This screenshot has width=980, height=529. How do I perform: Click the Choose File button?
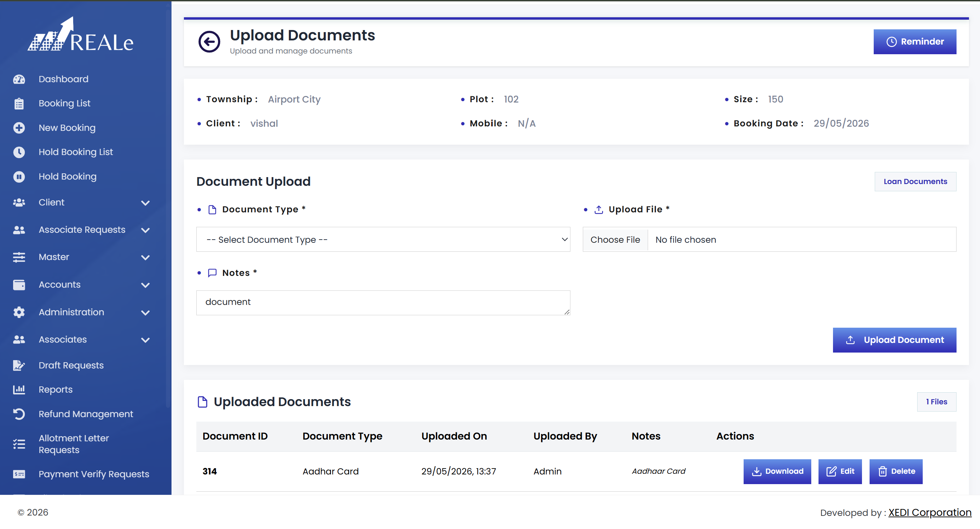(615, 240)
